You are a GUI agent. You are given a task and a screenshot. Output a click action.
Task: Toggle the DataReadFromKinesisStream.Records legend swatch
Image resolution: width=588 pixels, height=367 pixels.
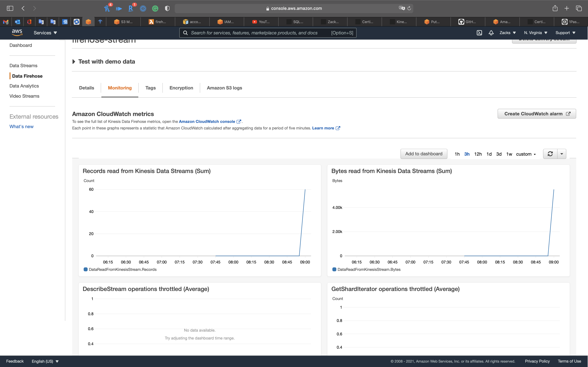click(85, 269)
